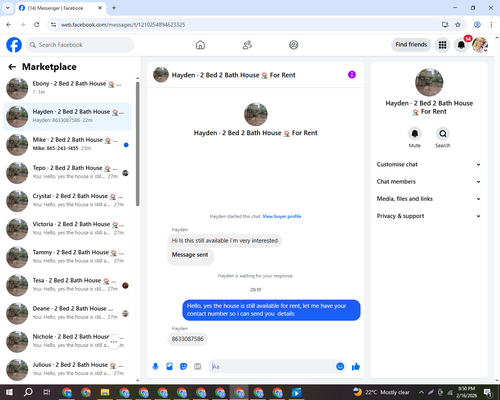Go back with browser back arrow
This screenshot has height=400, width=500.
click(x=9, y=25)
